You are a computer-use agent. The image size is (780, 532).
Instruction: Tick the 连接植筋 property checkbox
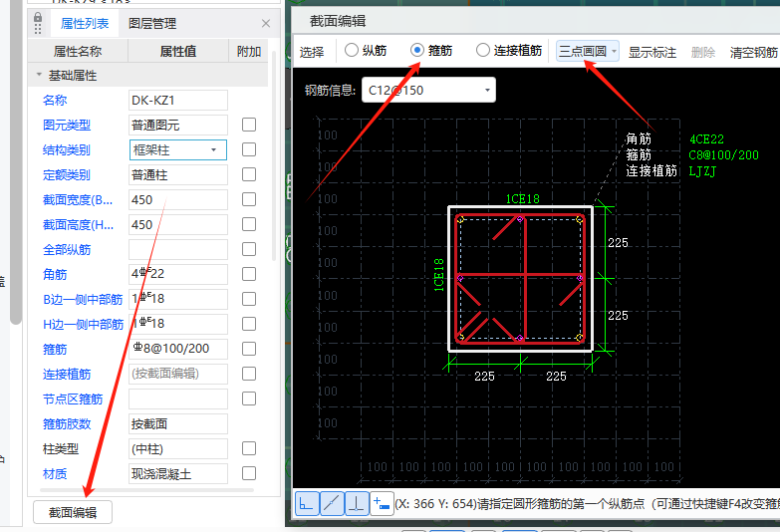pos(249,374)
